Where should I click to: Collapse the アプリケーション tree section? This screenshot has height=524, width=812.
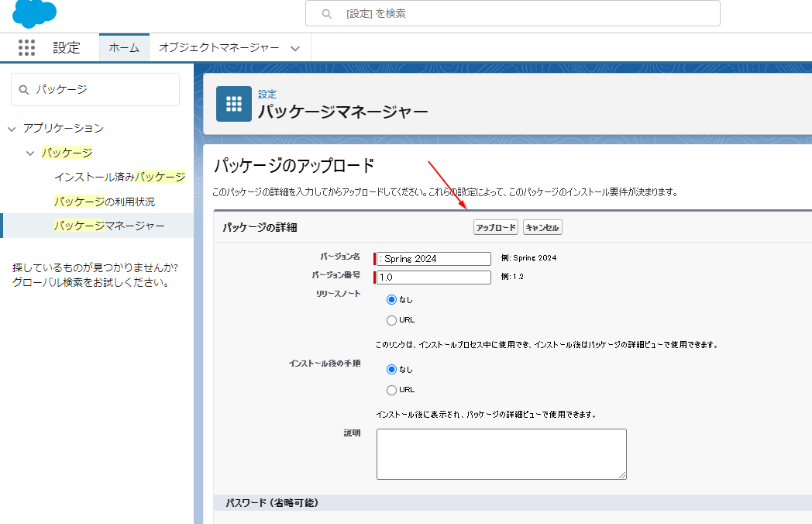(12, 129)
